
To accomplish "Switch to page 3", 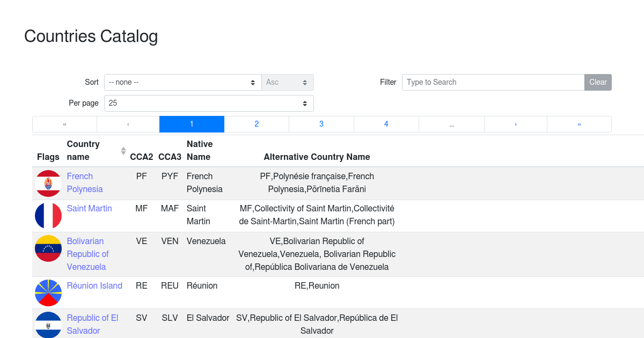I will click(x=321, y=124).
